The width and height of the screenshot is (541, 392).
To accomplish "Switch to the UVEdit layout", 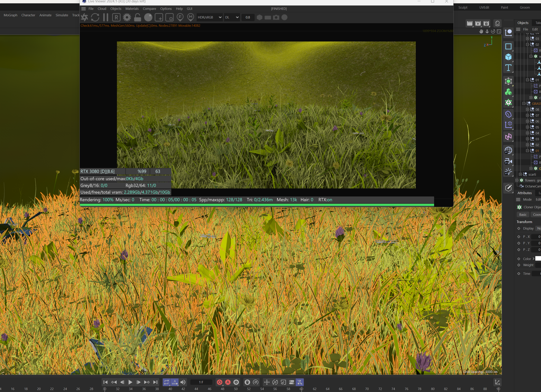I will coord(484,7).
